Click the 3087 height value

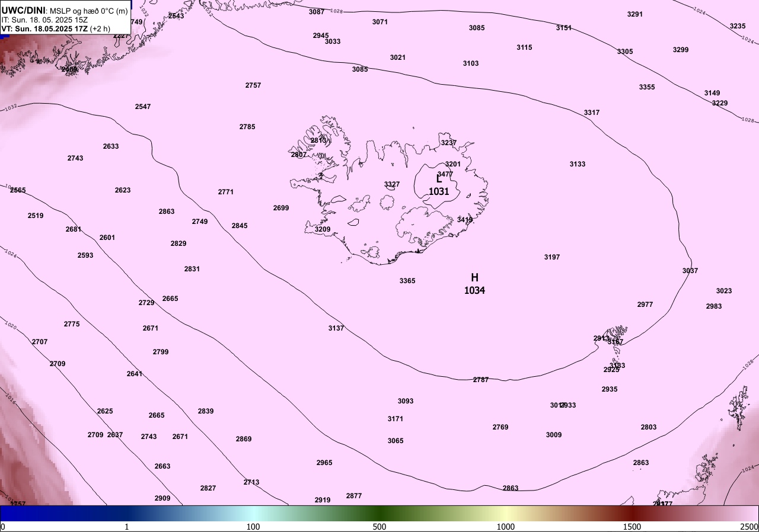[317, 12]
